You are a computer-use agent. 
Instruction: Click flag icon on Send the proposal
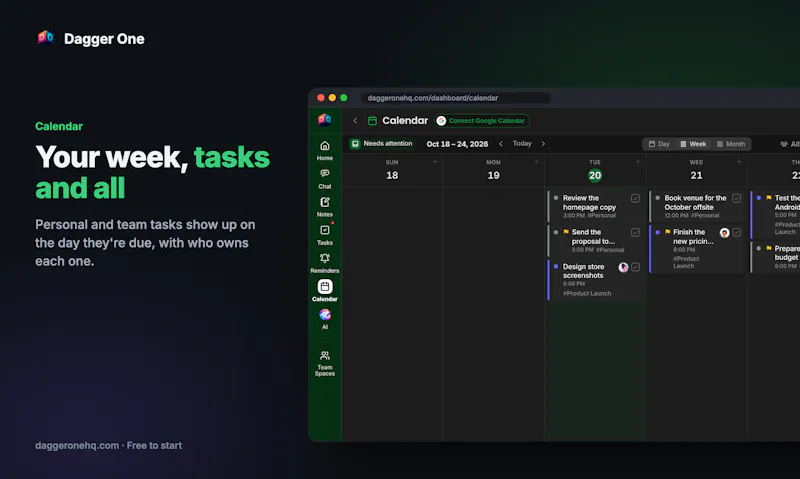point(566,232)
